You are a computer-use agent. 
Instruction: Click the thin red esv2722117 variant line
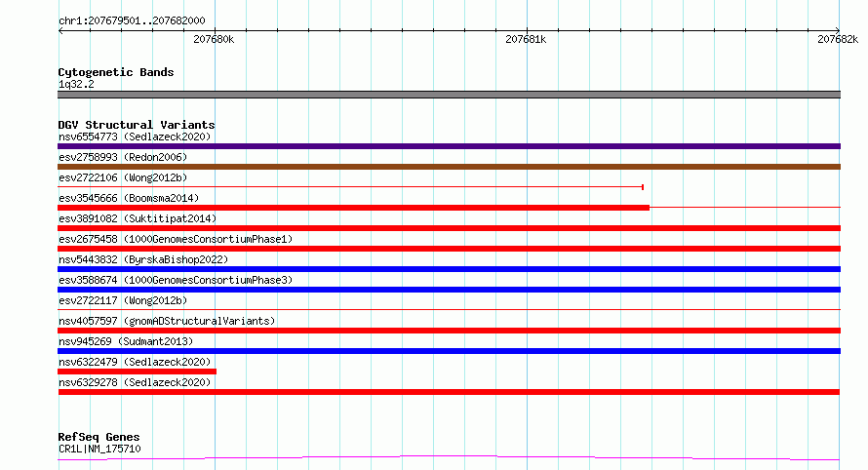[x=449, y=309]
